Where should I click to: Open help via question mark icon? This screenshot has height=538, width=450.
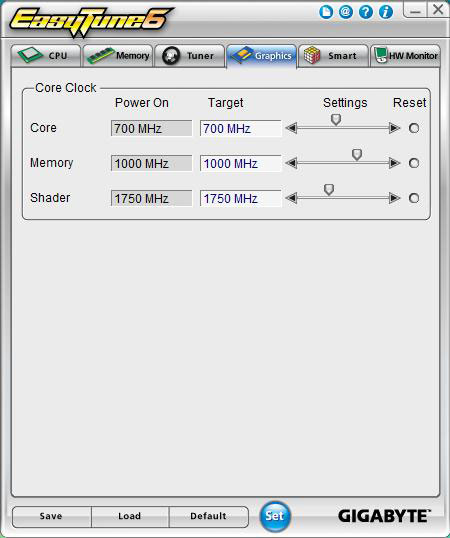[366, 13]
